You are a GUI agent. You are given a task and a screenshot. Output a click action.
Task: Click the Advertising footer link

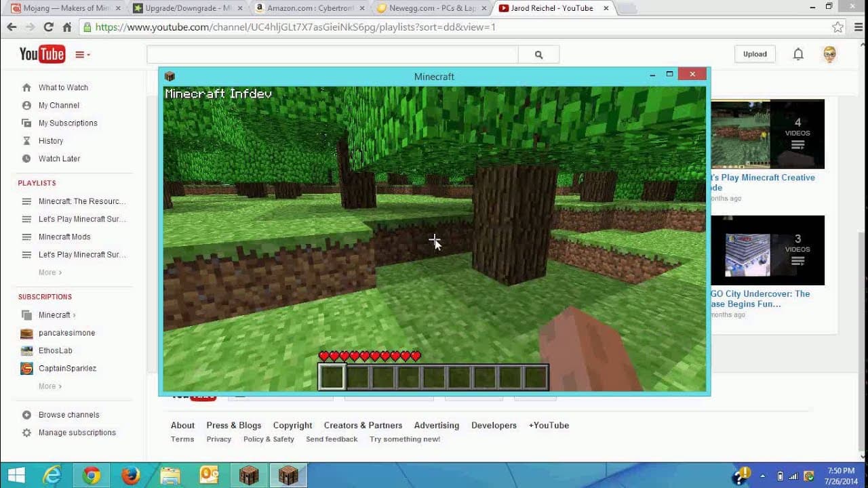[x=437, y=425]
